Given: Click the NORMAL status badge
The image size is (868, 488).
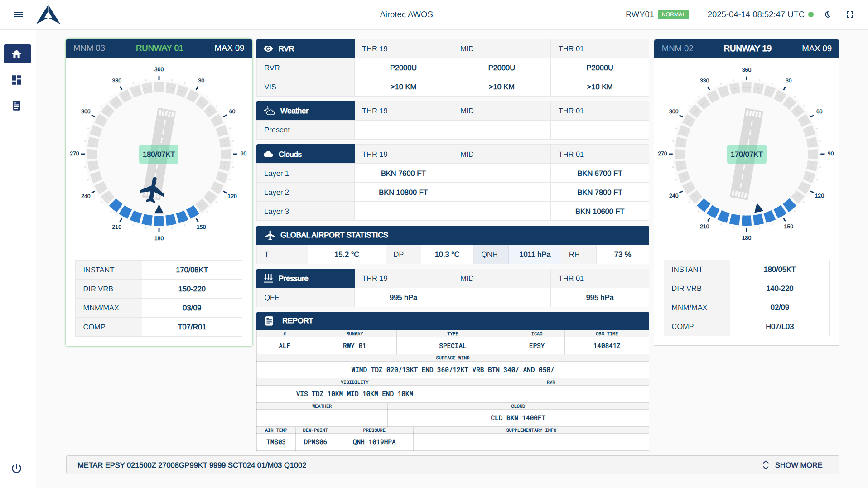Looking at the screenshot, I should (x=673, y=14).
